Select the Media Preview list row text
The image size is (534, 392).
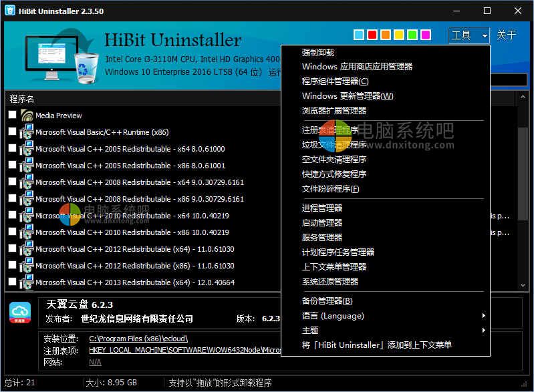59,116
